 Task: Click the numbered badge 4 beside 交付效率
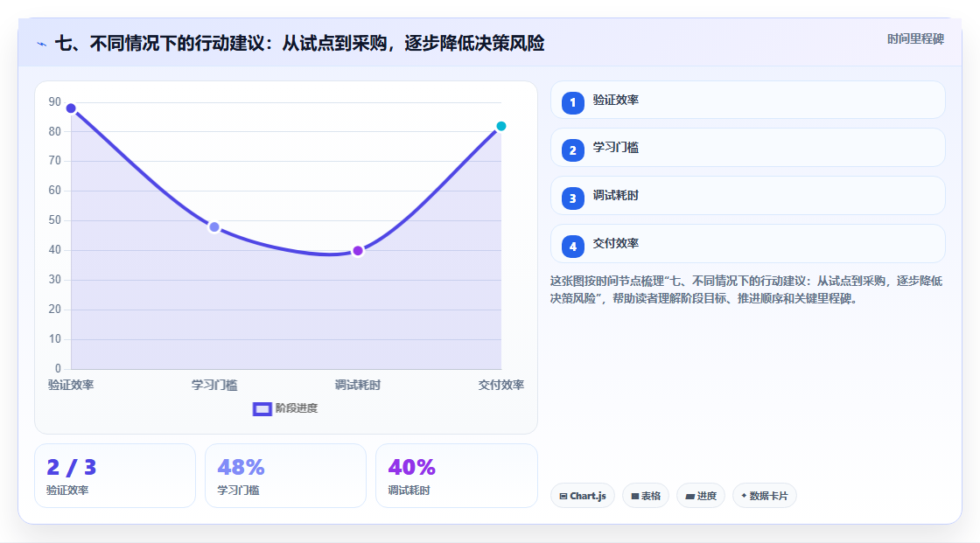click(572, 247)
